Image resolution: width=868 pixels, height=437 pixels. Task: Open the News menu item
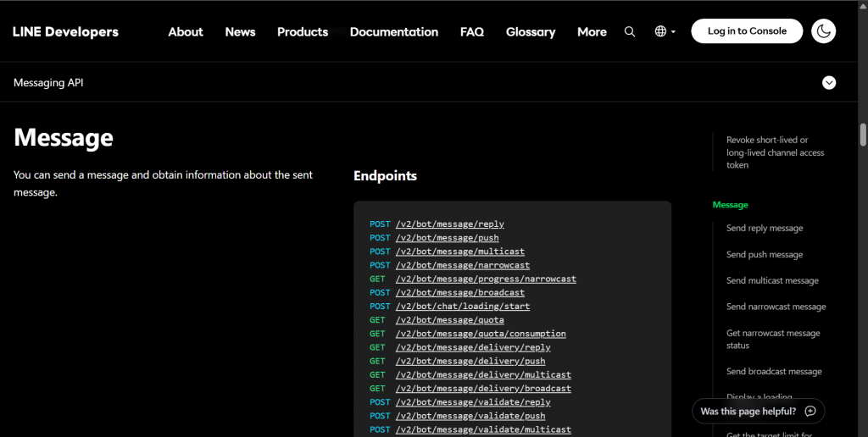tap(240, 32)
